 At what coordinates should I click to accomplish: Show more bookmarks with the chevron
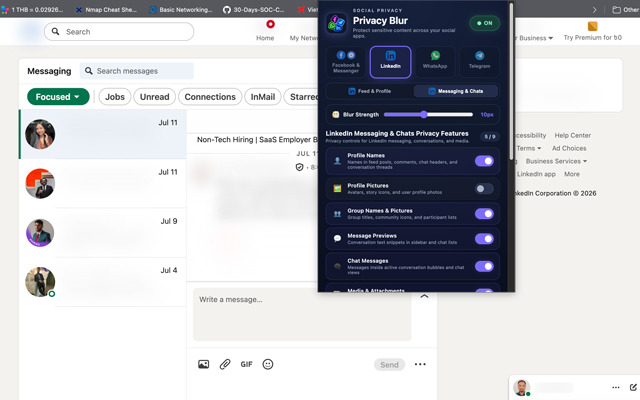point(594,9)
